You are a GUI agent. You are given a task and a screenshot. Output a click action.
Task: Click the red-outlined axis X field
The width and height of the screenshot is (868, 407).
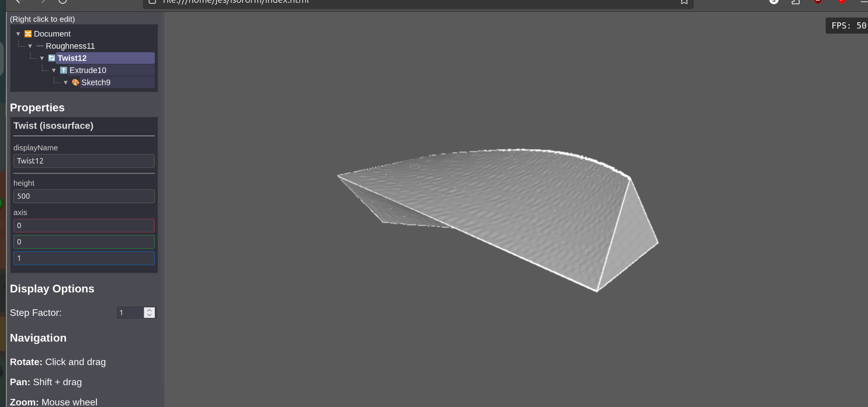(84, 225)
